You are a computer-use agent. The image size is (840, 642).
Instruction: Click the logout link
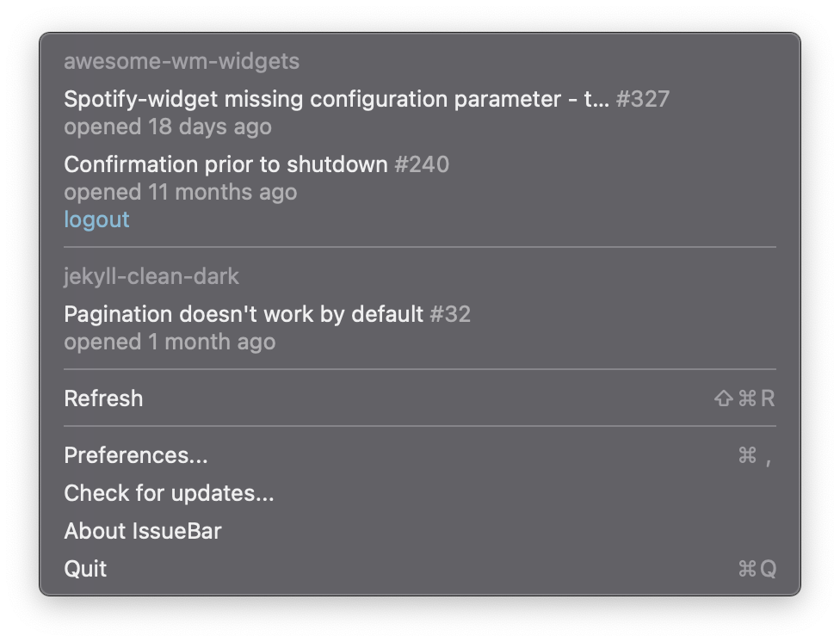click(x=96, y=219)
